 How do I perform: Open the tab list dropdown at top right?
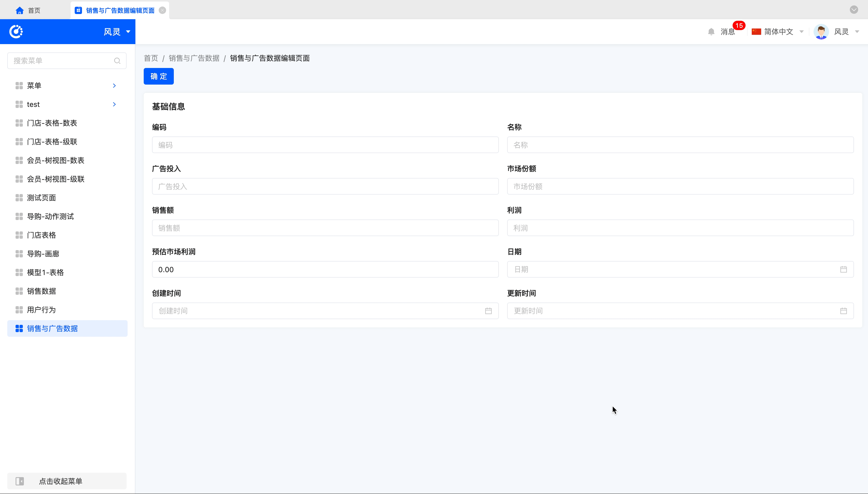854,10
